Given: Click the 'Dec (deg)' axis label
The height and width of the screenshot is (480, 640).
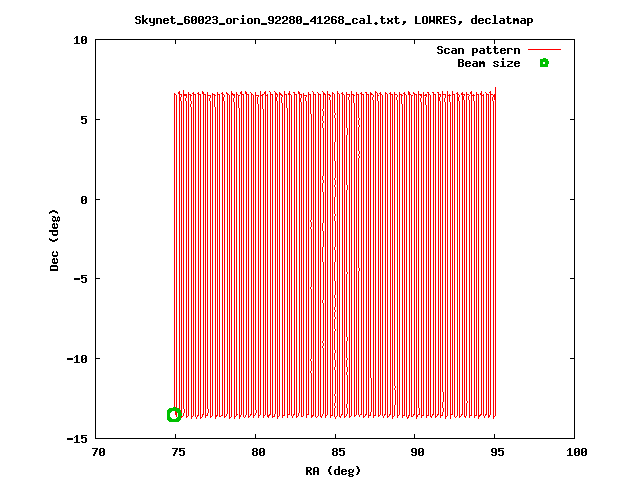Looking at the screenshot, I should [54, 240].
